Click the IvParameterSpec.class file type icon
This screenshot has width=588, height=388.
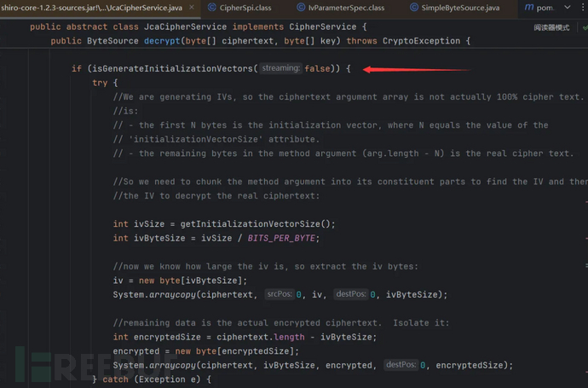click(x=301, y=8)
